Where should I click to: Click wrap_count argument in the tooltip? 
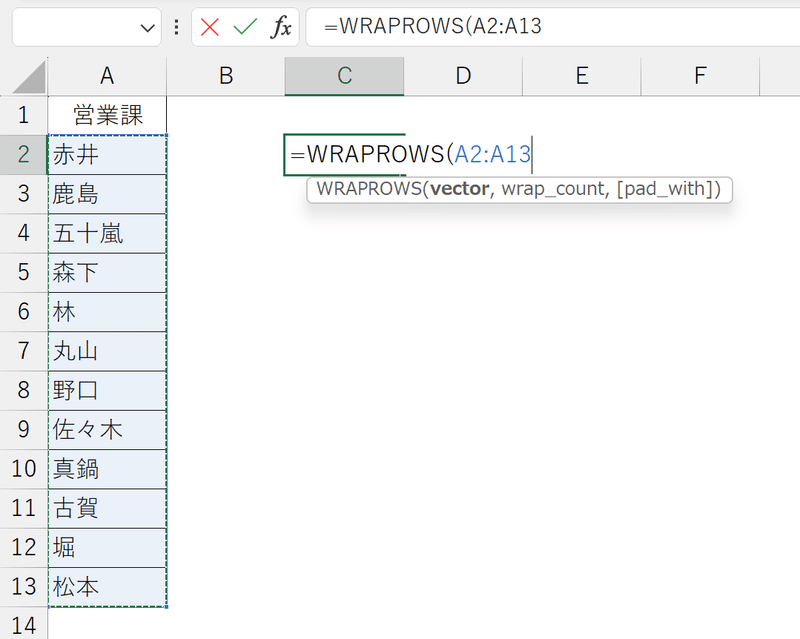pos(554,189)
